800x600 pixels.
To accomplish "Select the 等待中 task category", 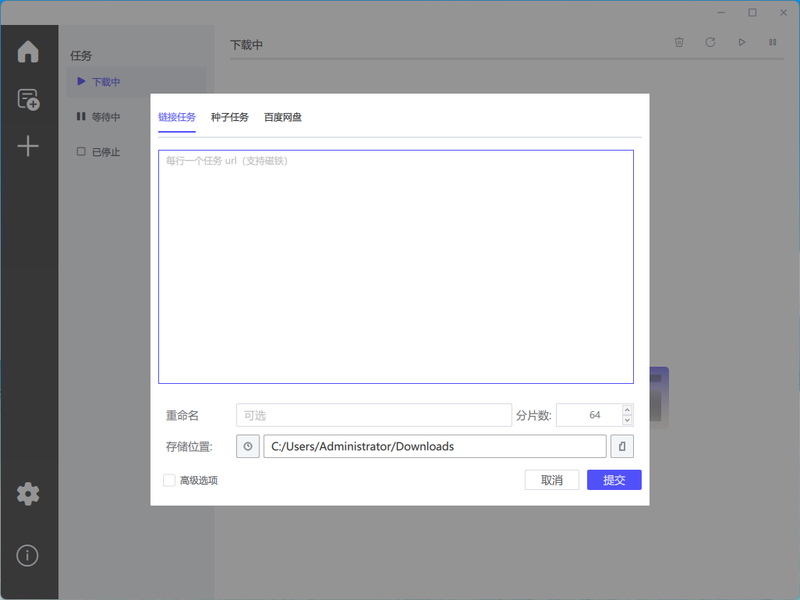I will (106, 117).
